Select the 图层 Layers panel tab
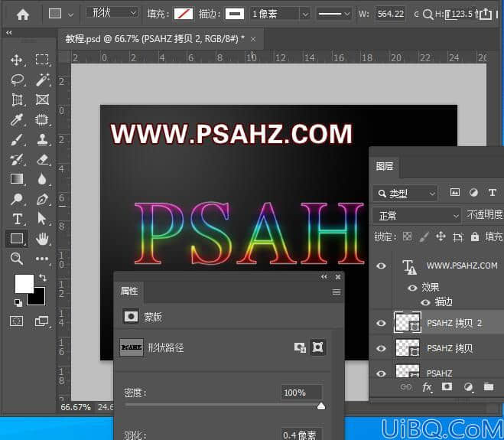This screenshot has width=504, height=440. (385, 166)
